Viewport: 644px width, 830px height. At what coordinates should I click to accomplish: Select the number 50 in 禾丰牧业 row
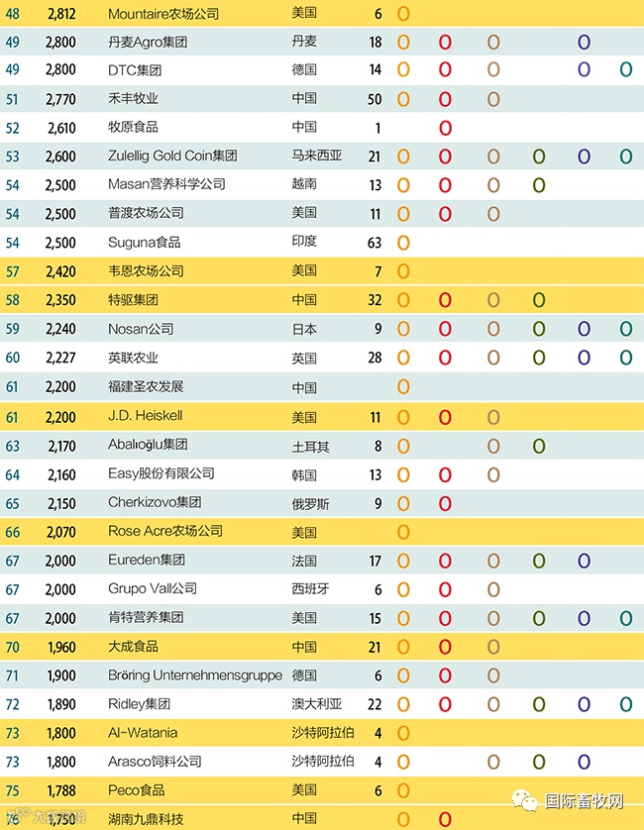point(375,99)
